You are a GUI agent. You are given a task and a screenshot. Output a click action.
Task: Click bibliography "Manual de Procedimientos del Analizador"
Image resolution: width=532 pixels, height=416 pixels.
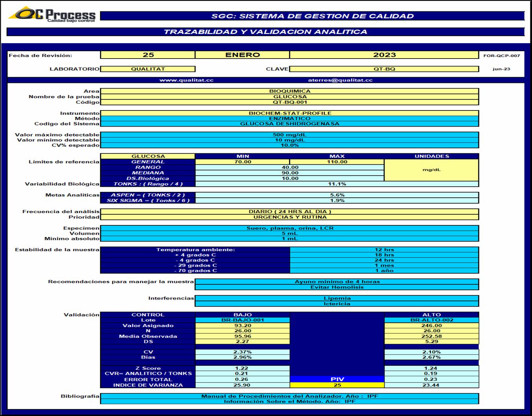pyautogui.click(x=290, y=396)
